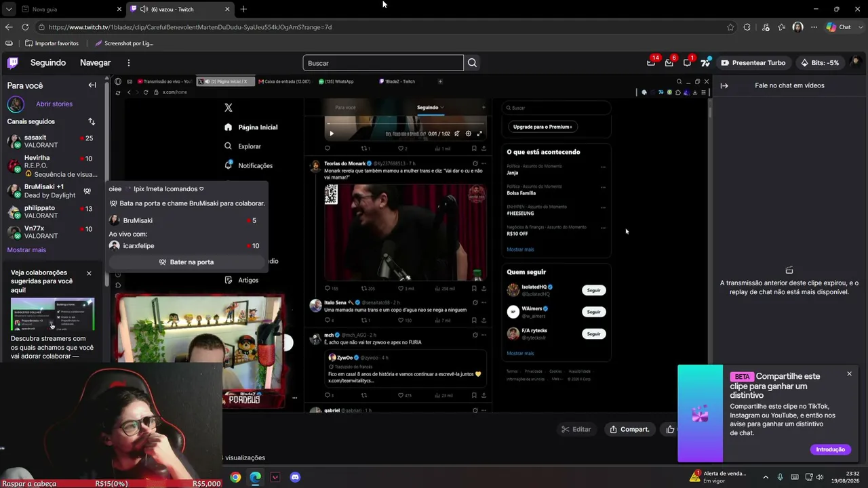Open the Twitch search magnifier button
Viewport: 868px width, 488px height.
click(x=473, y=63)
